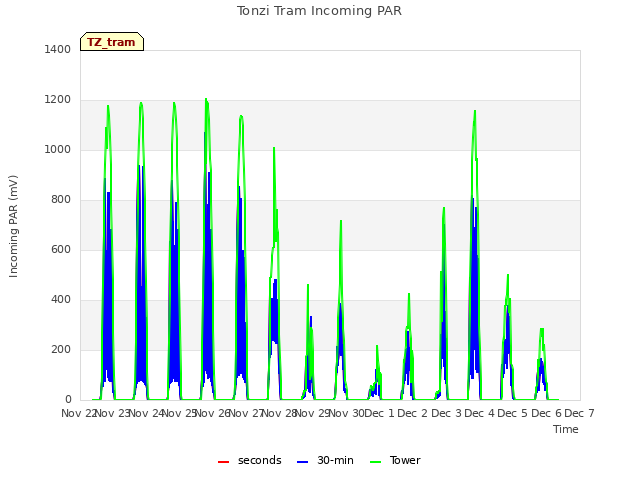Image resolution: width=640 pixels, height=480 pixels.
Task: Click the 'Nov 30' x-axis tick label
Action: pos(347,413)
